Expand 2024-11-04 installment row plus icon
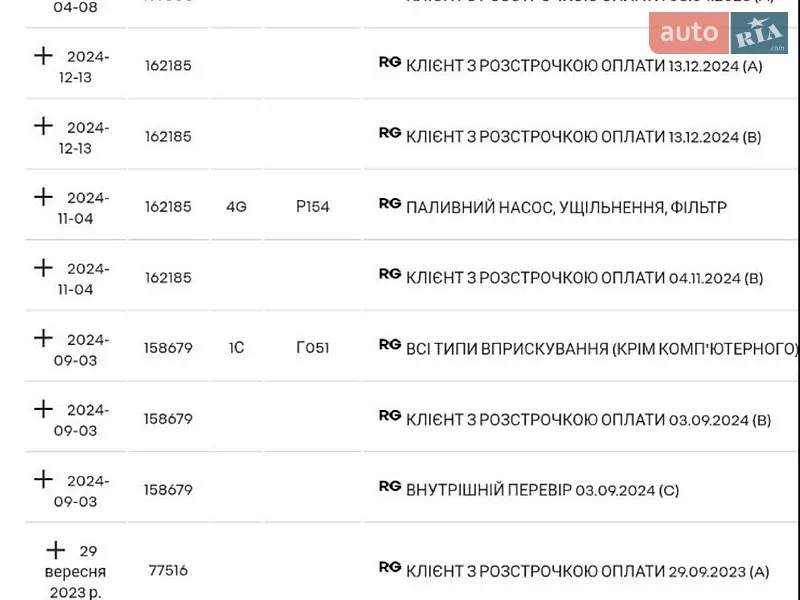800x600 pixels. (43, 268)
